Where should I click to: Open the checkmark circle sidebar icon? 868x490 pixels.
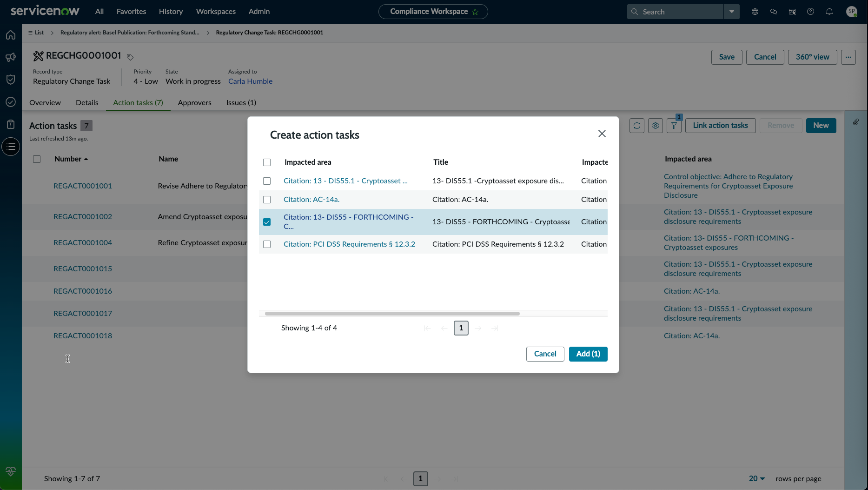[x=11, y=102]
